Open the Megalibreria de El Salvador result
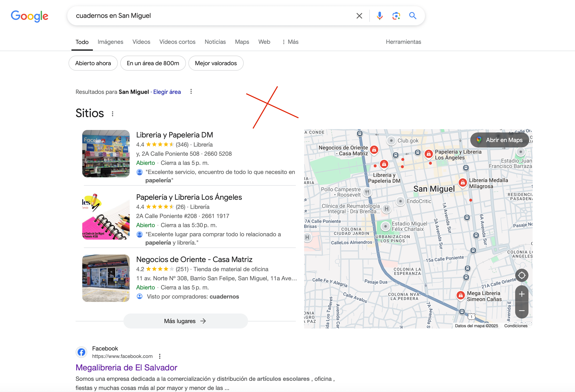 tap(127, 368)
